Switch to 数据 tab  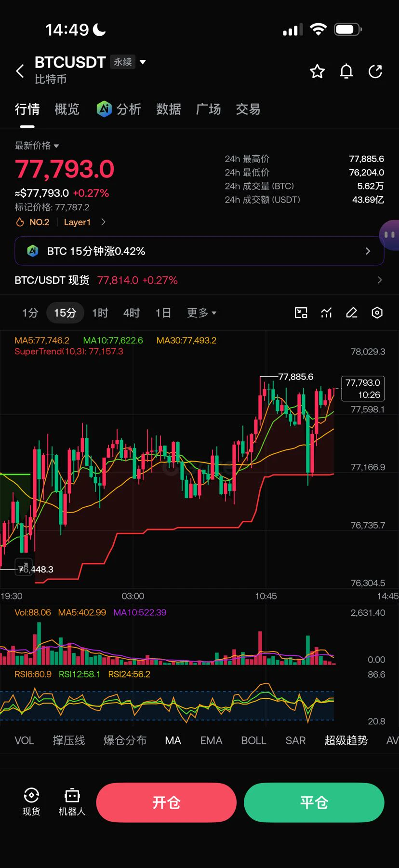click(169, 109)
